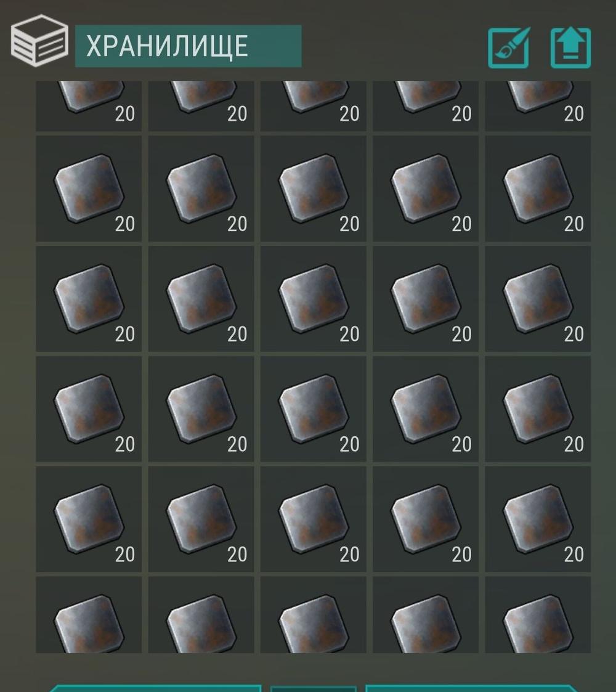Select rightmost metal plate in first fully visible row

click(x=538, y=189)
